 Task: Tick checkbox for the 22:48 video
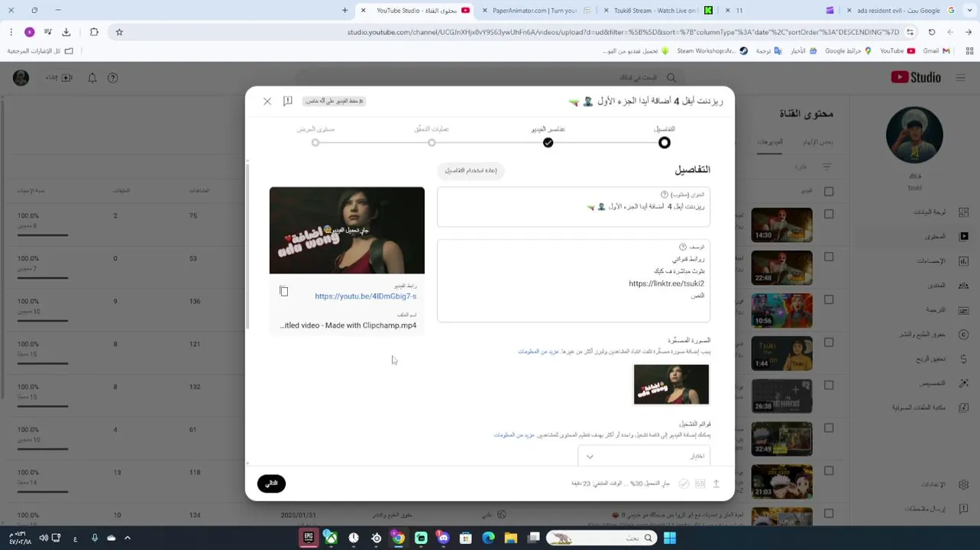[829, 257]
